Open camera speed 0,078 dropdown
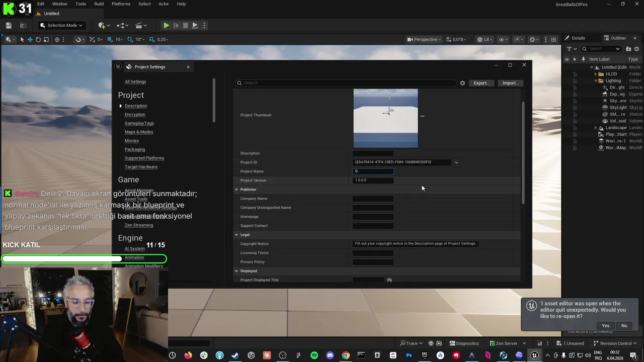 (x=456, y=39)
